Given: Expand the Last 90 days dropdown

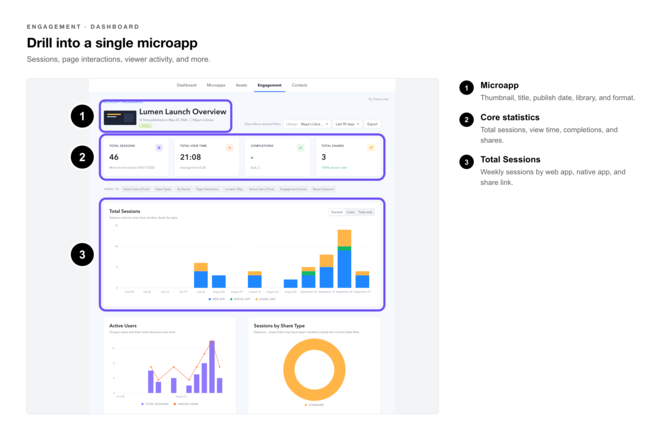Looking at the screenshot, I should pyautogui.click(x=347, y=124).
